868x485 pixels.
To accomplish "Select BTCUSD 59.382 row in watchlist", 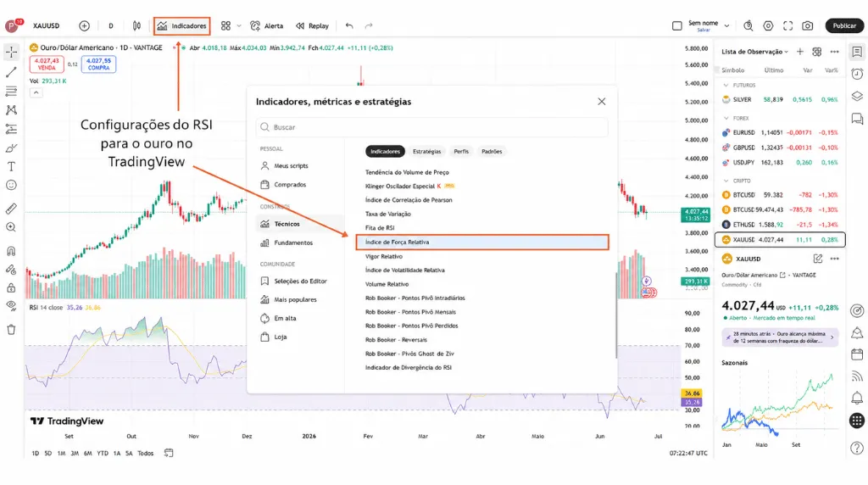I will (780, 195).
